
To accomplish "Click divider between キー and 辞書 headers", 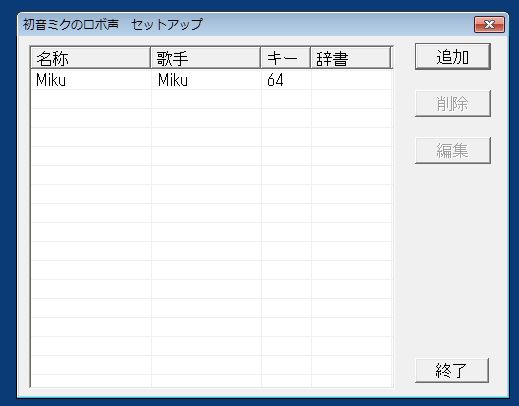I will (310, 58).
